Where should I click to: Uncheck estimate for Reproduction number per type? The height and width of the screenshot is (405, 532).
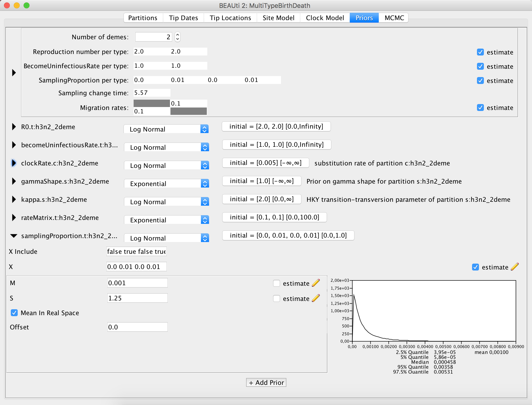point(480,52)
